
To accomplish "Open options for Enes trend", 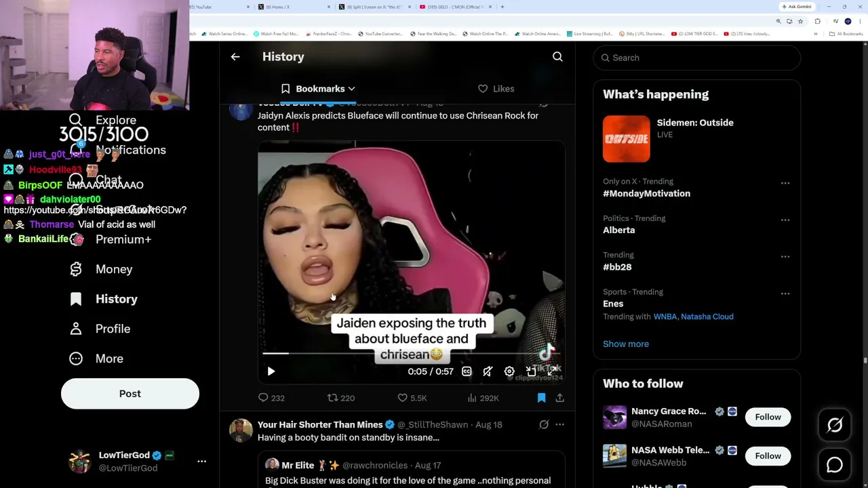I will tap(785, 293).
